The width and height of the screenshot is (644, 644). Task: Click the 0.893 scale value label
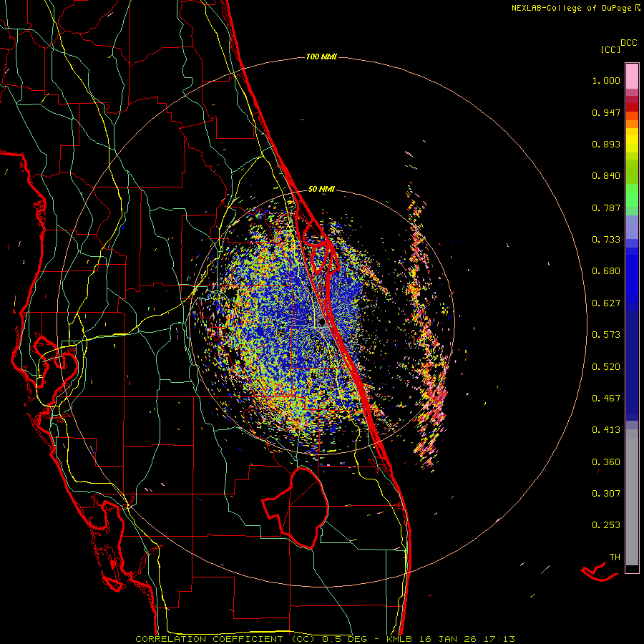[x=606, y=144]
